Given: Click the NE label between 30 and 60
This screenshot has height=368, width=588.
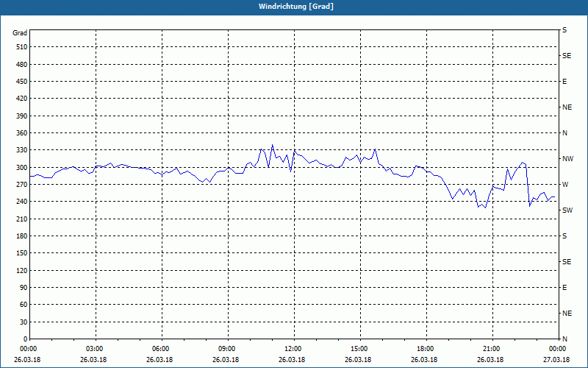Looking at the screenshot, I should (x=567, y=314).
